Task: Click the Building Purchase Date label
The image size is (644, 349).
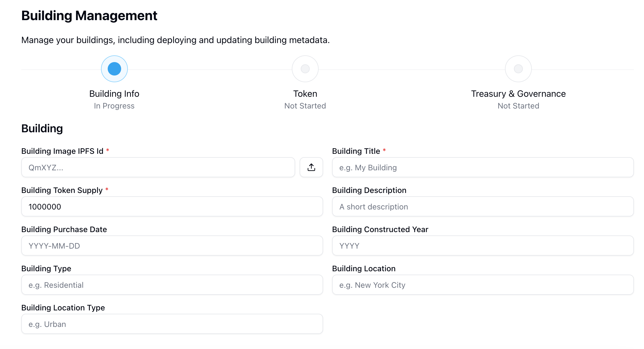Action: click(64, 229)
